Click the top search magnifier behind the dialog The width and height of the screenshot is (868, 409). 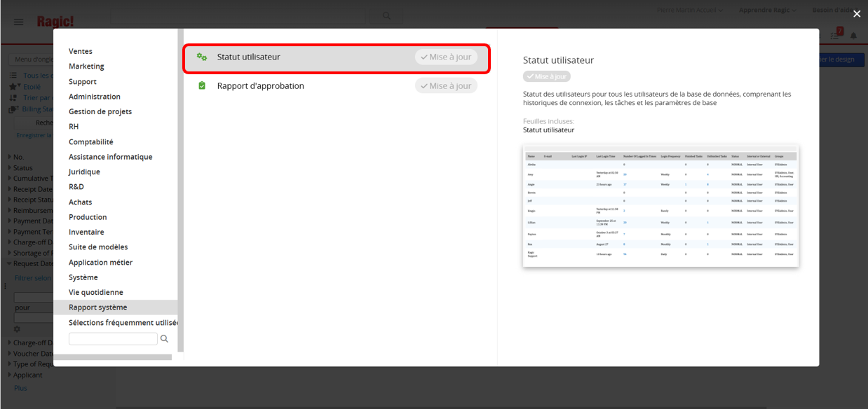(x=386, y=15)
